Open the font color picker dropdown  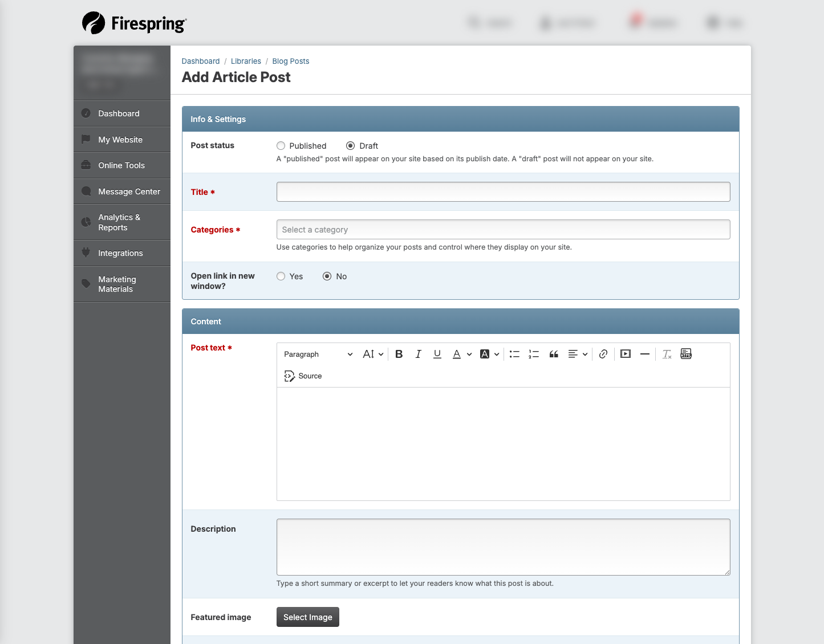click(x=462, y=354)
